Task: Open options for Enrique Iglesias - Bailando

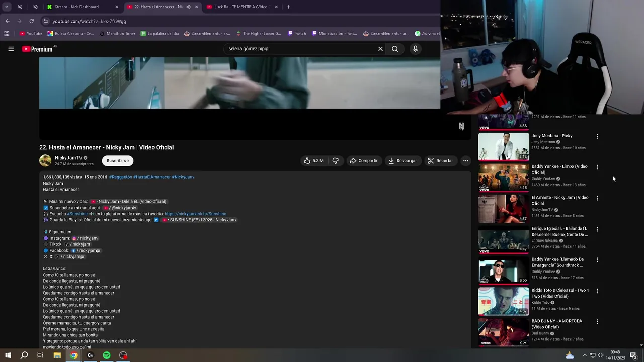Action: click(x=597, y=229)
